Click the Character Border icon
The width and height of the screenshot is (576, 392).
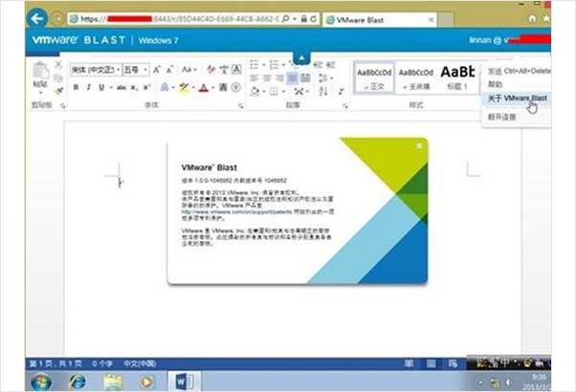236,70
